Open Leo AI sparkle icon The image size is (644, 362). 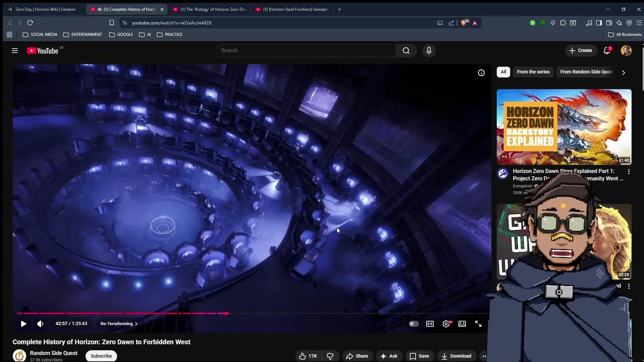[619, 23]
